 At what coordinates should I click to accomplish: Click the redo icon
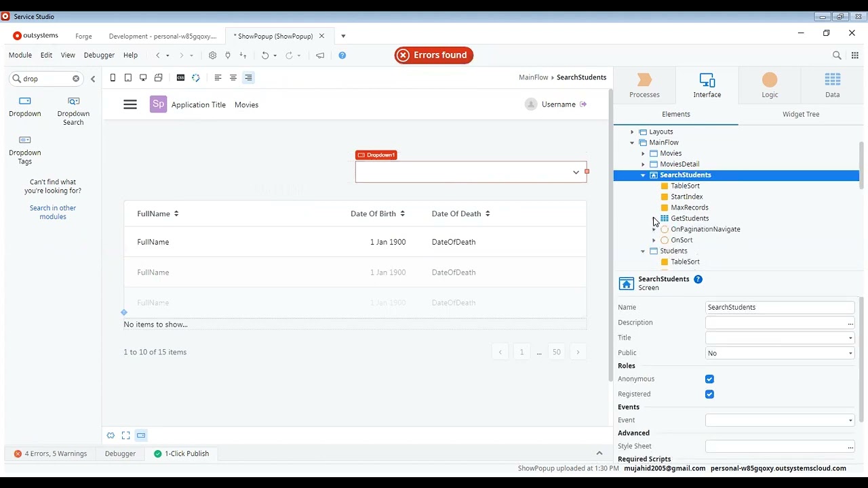click(x=289, y=56)
